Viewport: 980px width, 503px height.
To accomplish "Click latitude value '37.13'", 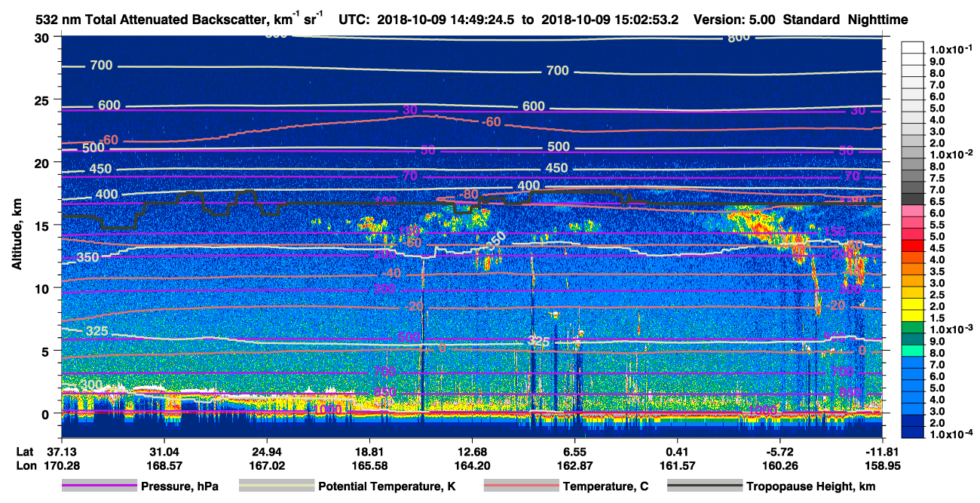I will [61, 451].
